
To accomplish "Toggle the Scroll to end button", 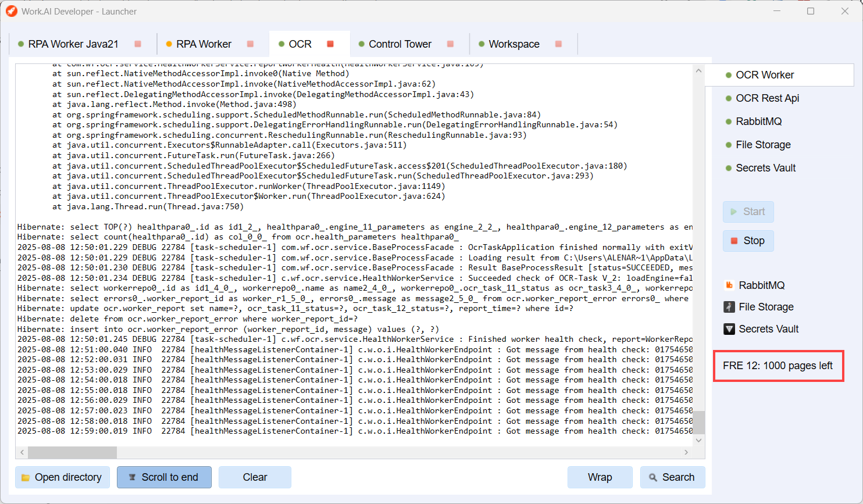I will pos(164,477).
